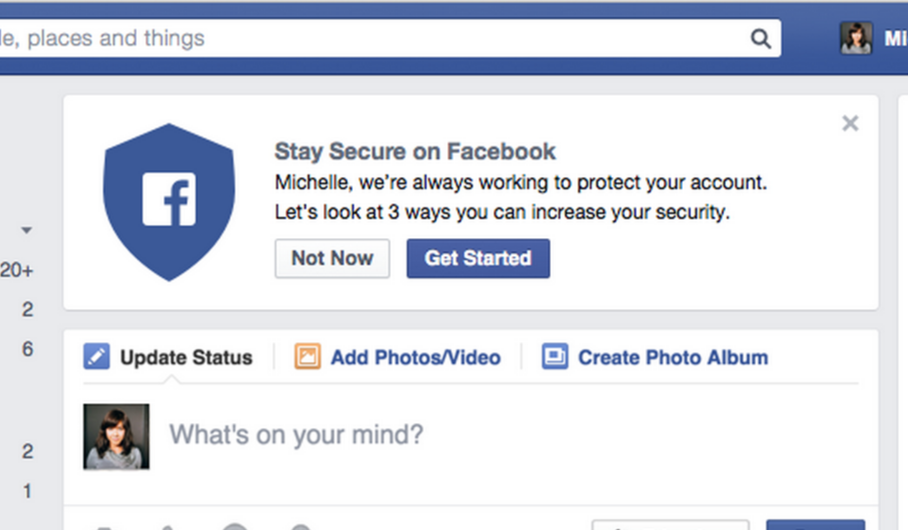Expand the left sidebar dropdown arrow
This screenshot has height=530, width=908.
click(26, 230)
